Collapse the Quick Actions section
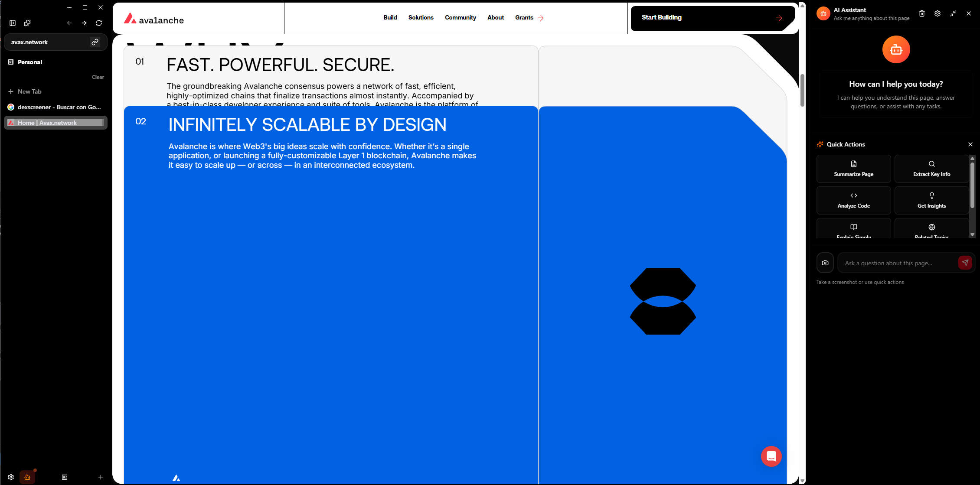980x485 pixels. (970, 144)
